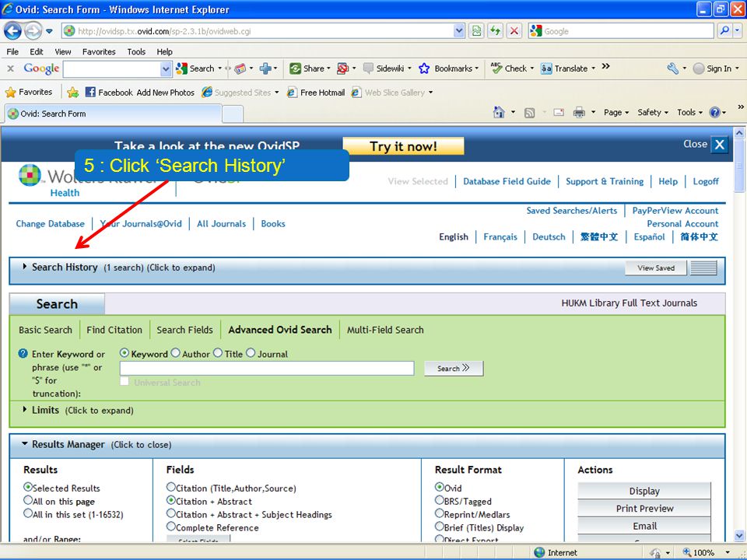
Task: Click the Read Mail envelope icon
Action: [x=559, y=112]
